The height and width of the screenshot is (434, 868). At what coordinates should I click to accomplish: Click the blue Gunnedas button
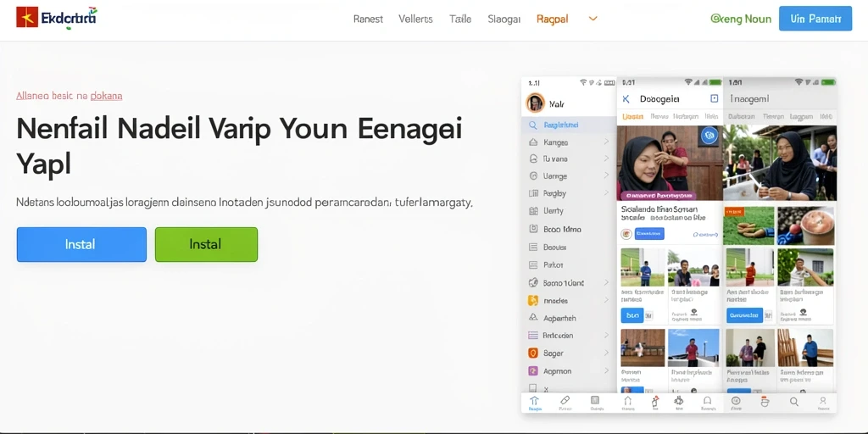(744, 315)
